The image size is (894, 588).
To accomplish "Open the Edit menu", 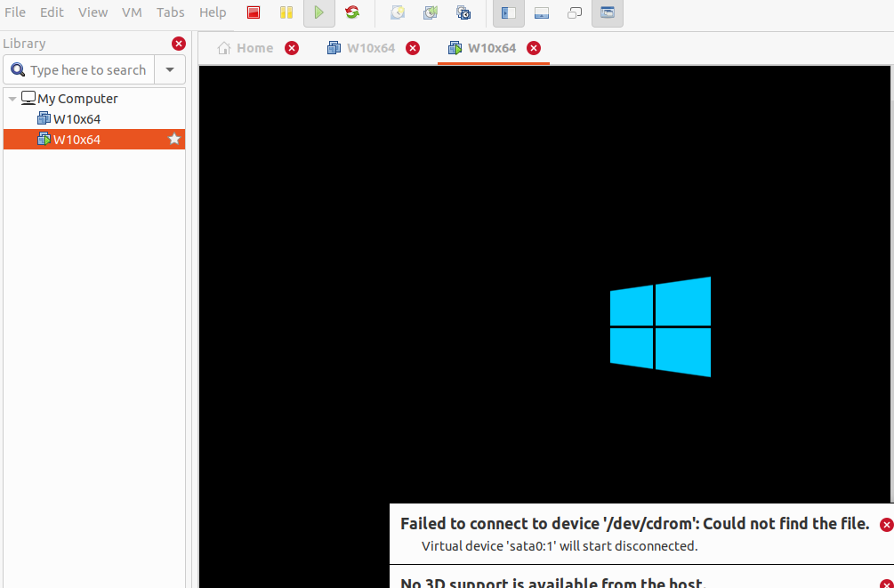I will [x=52, y=12].
